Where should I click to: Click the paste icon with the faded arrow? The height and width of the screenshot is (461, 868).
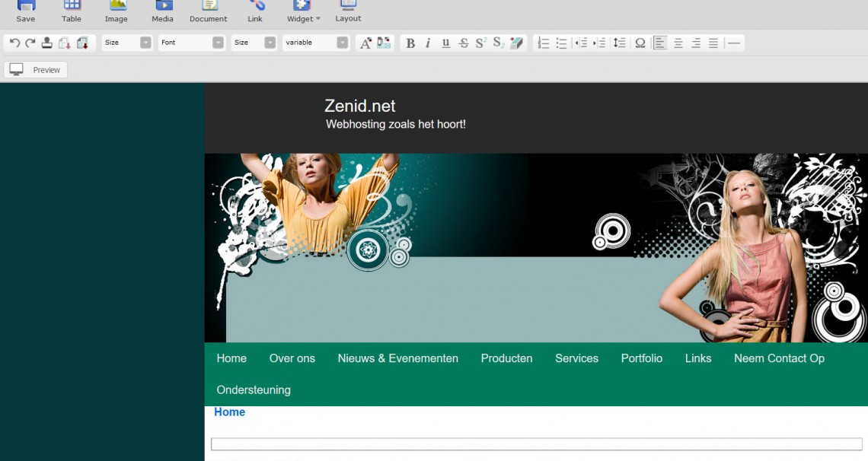[x=65, y=43]
